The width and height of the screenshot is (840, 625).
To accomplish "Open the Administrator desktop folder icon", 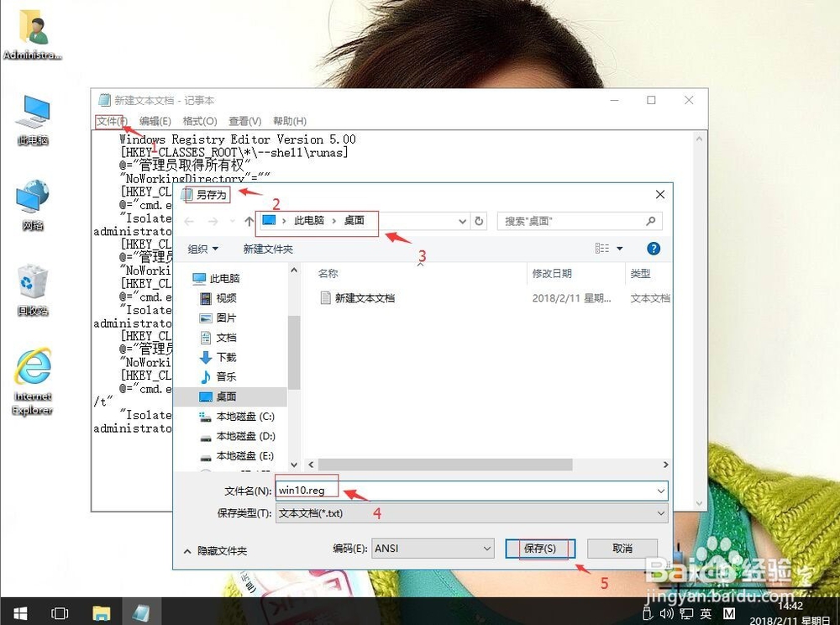I will pos(33,34).
